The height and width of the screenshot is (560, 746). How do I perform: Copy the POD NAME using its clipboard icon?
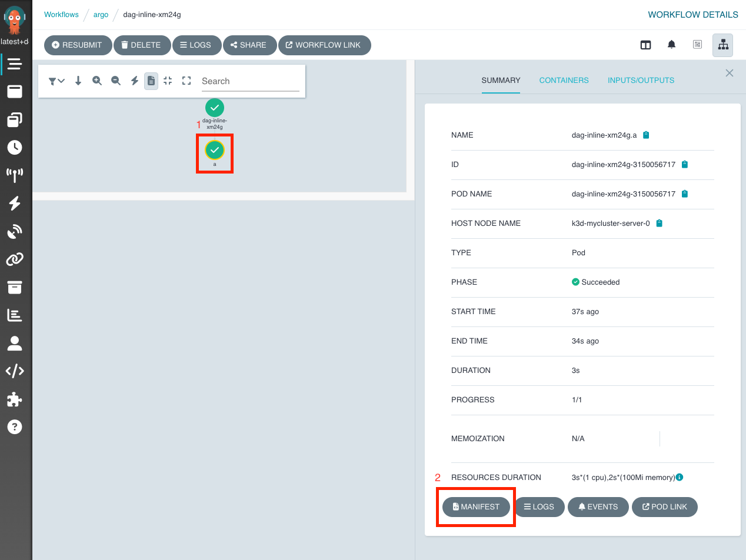tap(684, 194)
